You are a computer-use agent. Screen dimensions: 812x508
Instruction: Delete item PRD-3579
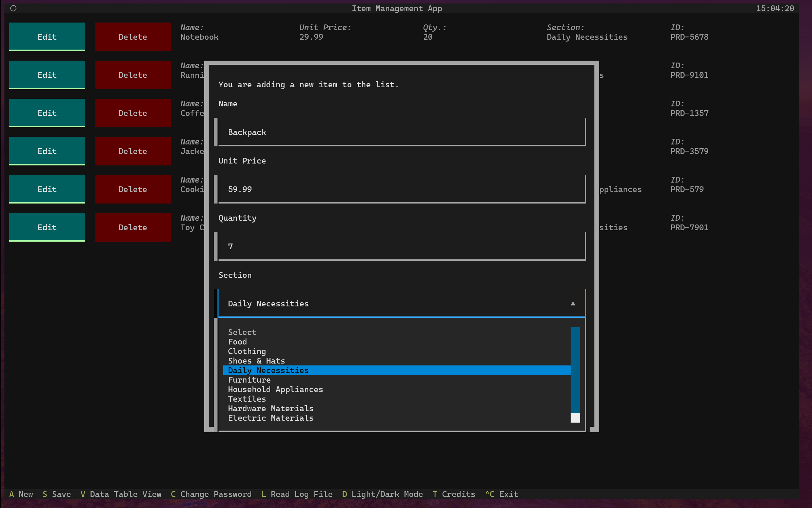coord(133,151)
